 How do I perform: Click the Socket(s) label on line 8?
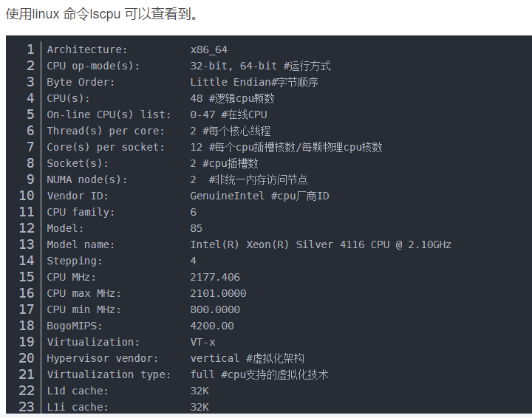pos(78,164)
